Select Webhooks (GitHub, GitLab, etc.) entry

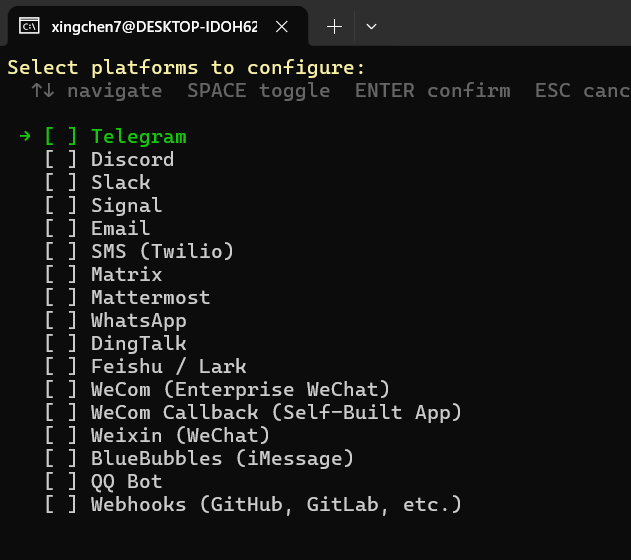tap(253, 504)
